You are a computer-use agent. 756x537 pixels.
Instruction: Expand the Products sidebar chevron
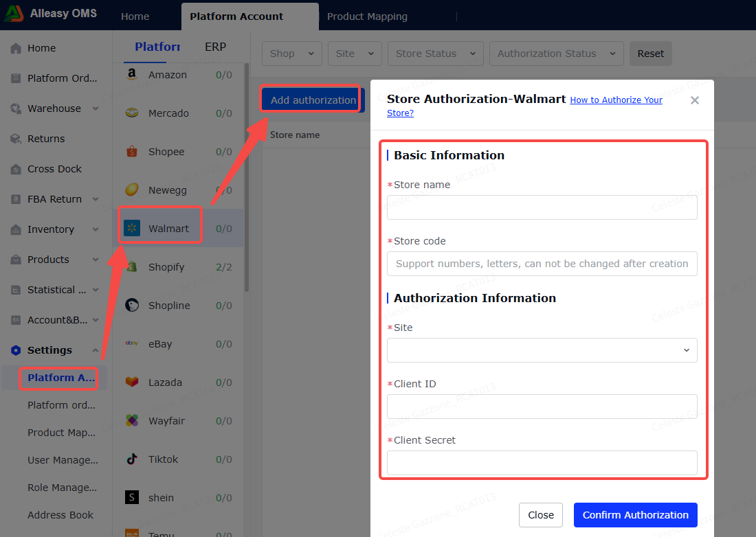coord(96,260)
